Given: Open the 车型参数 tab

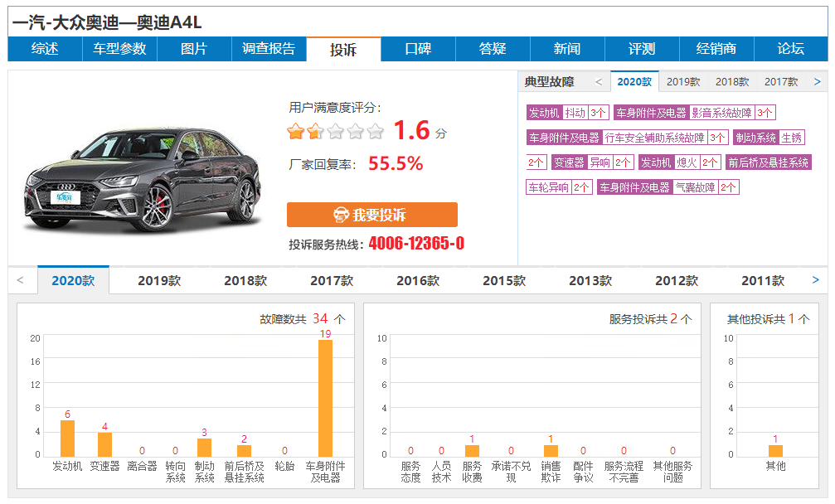Looking at the screenshot, I should click(119, 49).
